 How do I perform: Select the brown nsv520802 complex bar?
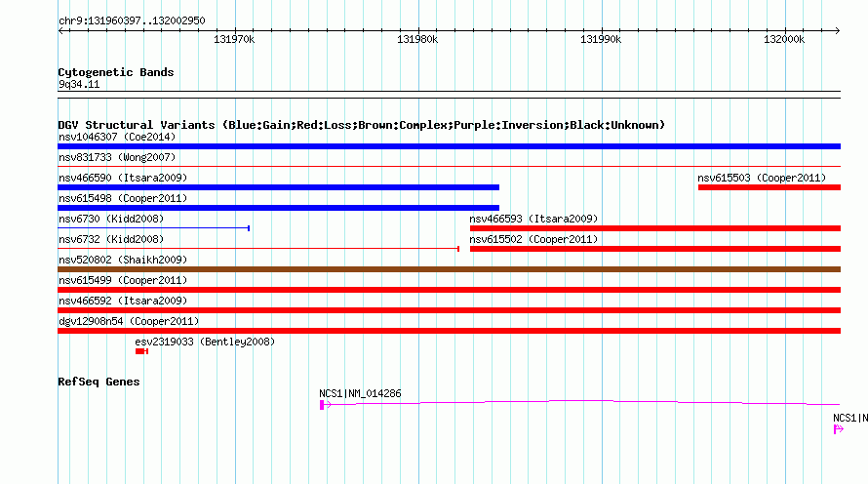pos(449,269)
